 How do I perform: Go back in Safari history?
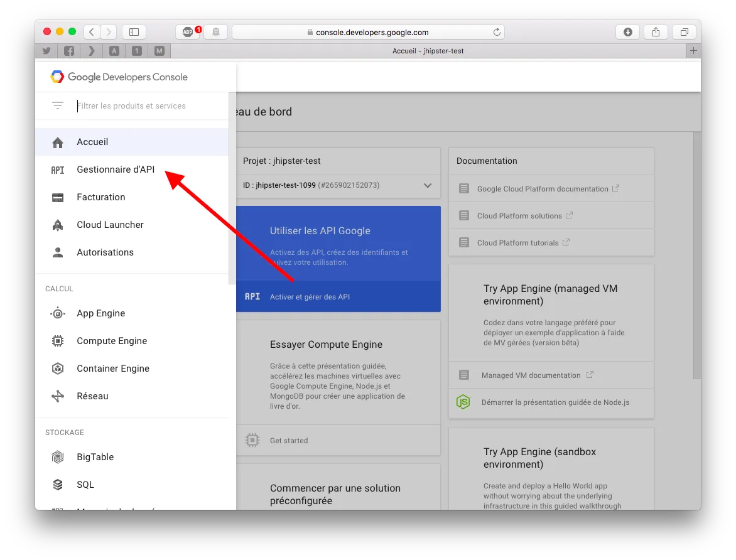click(92, 32)
